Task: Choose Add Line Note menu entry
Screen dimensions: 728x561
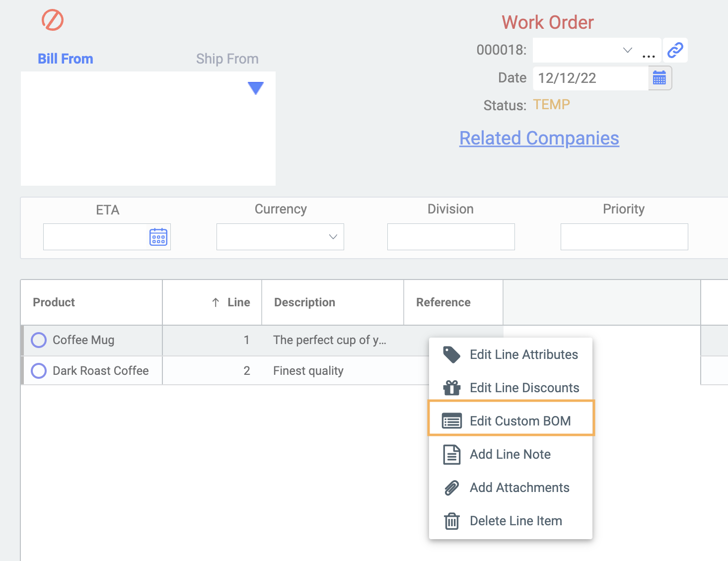Action: pos(510,454)
